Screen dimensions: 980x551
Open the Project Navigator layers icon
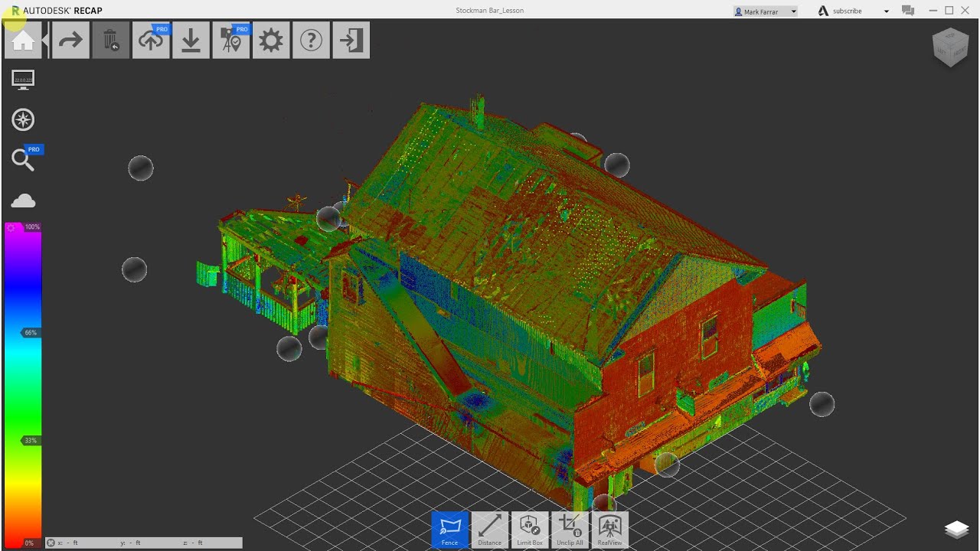pyautogui.click(x=957, y=530)
